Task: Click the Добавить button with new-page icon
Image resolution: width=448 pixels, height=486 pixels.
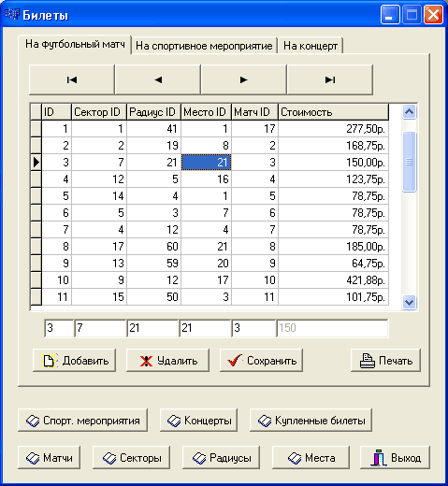Action: 74,361
